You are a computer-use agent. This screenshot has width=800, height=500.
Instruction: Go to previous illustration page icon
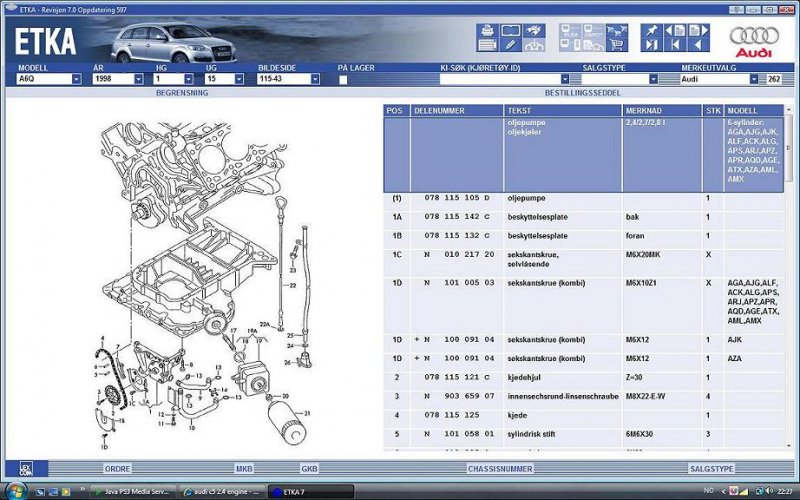(676, 31)
